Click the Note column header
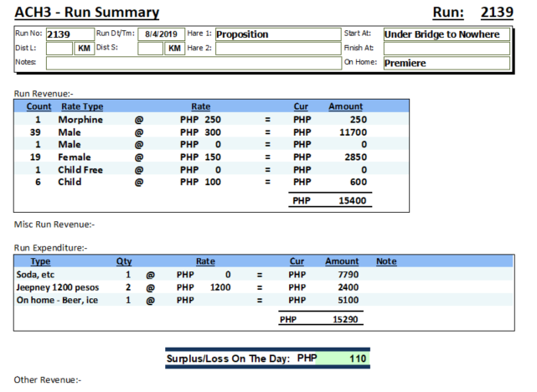The image size is (537, 392). tap(386, 261)
